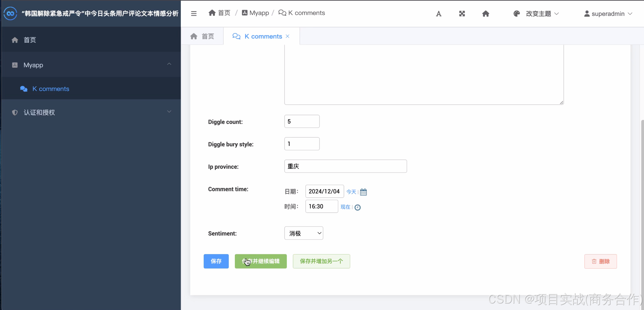Select K comments in the sidebar

tap(51, 89)
